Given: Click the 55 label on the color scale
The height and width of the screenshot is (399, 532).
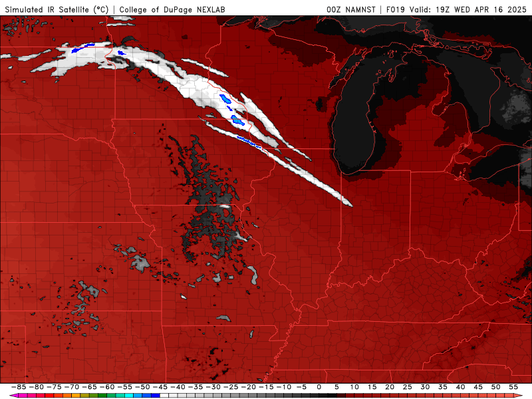Looking at the screenshot, I should click(x=513, y=387).
